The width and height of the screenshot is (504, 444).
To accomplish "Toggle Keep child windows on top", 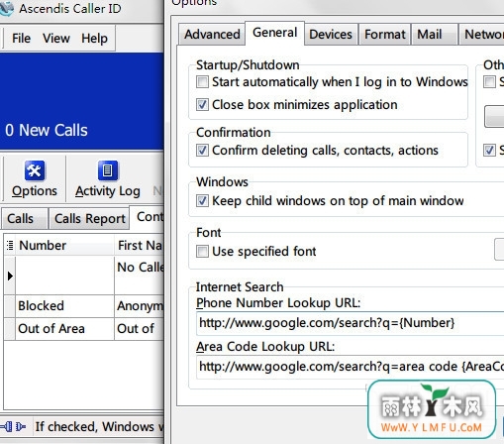I will coord(202,201).
